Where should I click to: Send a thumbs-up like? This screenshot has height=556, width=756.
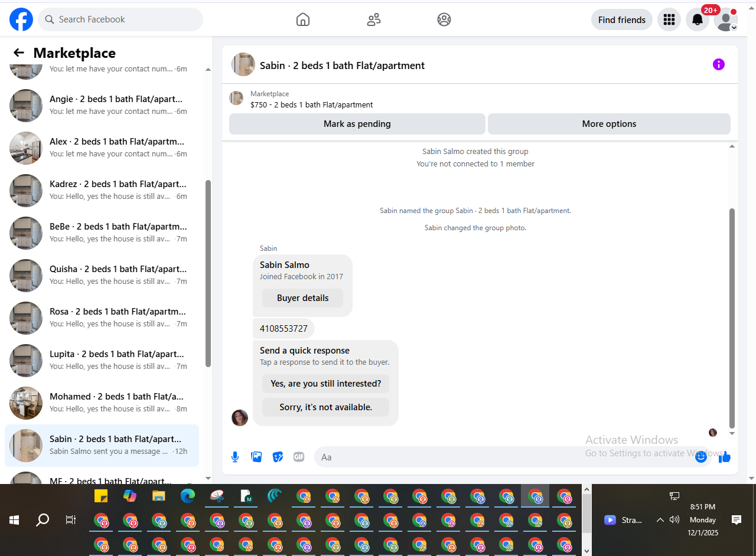click(725, 457)
